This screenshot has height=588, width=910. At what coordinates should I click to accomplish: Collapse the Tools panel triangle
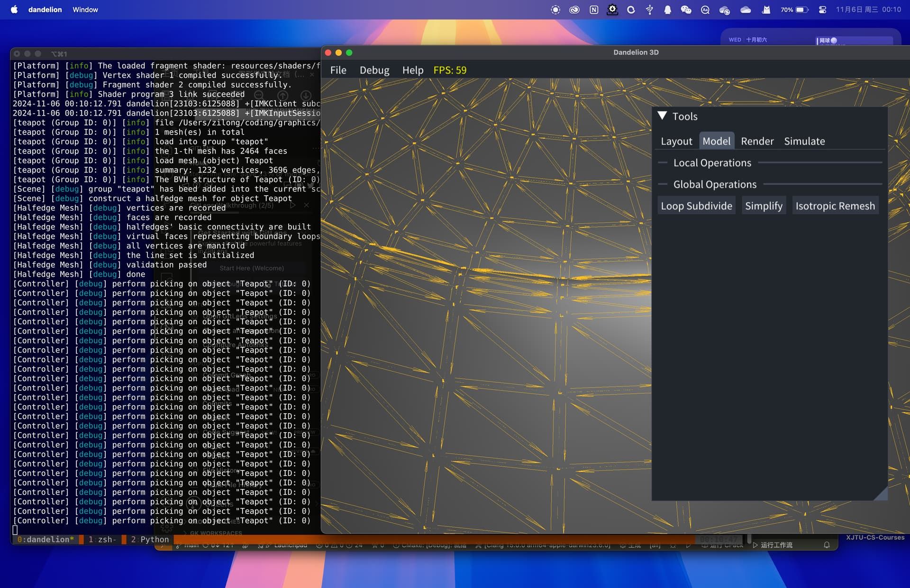click(662, 116)
